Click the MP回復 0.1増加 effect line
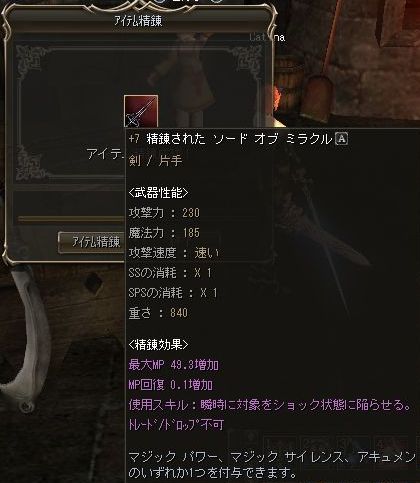 pos(171,385)
